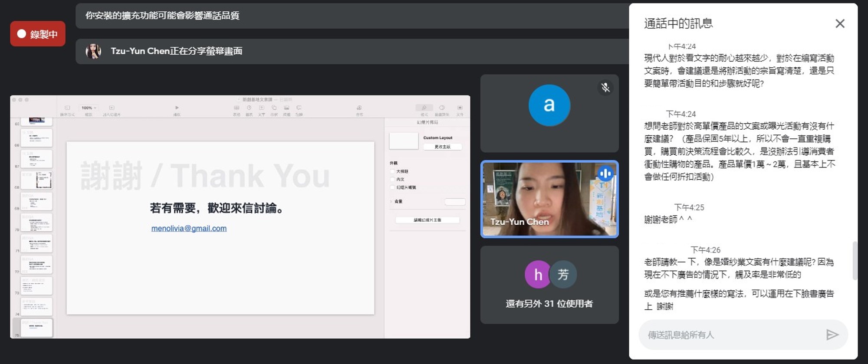
Task: Toggle the 大標題 title checkbox
Action: click(x=392, y=171)
